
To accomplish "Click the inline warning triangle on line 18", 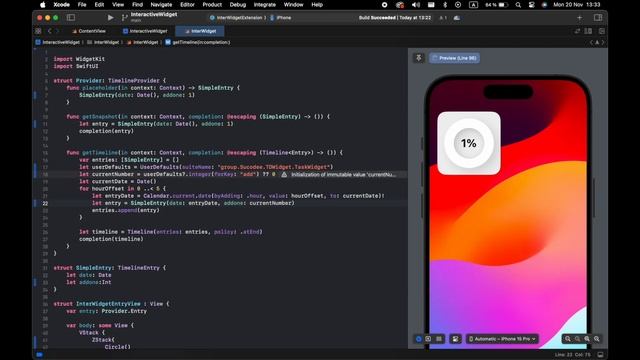I will (284, 174).
